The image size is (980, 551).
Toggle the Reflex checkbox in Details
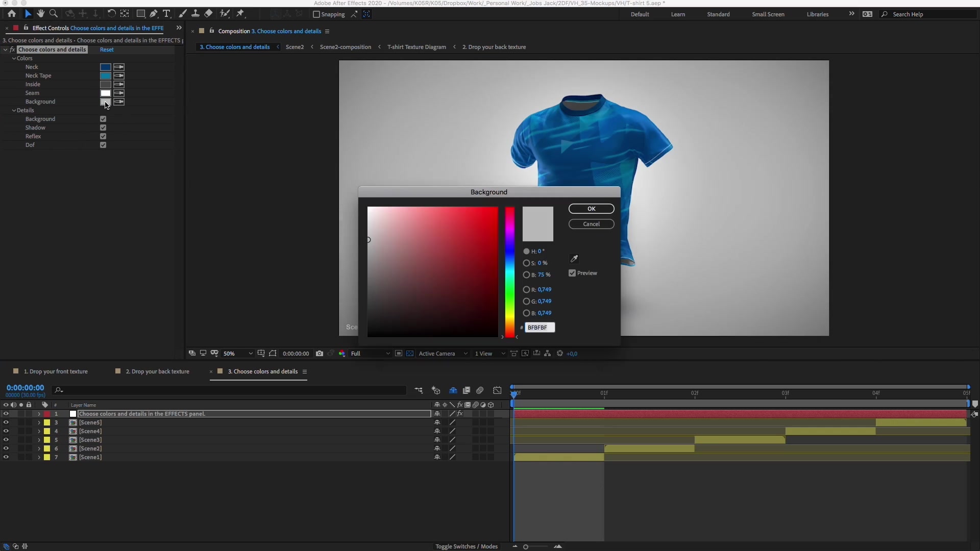click(x=103, y=136)
